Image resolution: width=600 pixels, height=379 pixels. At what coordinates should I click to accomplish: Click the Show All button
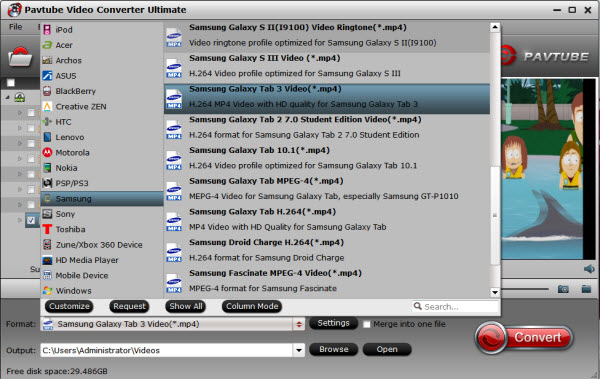186,306
